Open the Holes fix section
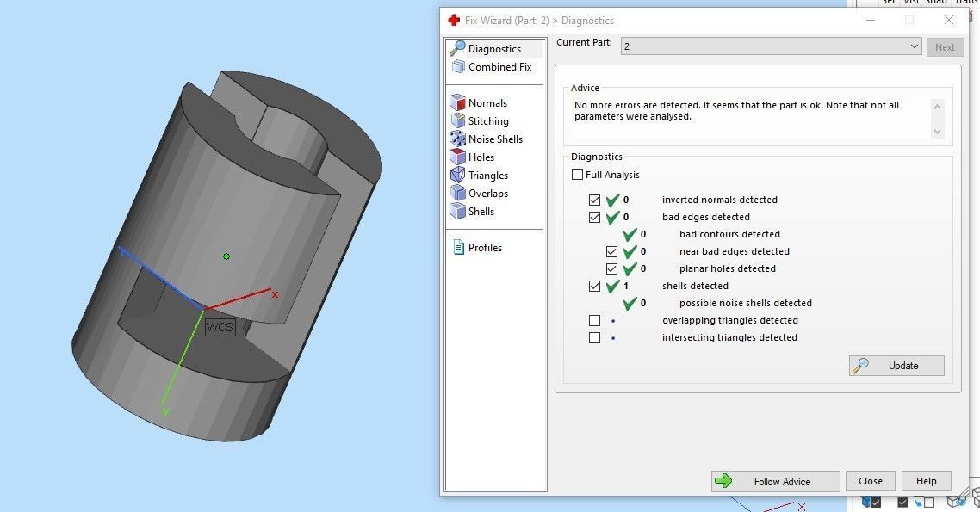980x512 pixels. pyautogui.click(x=481, y=157)
